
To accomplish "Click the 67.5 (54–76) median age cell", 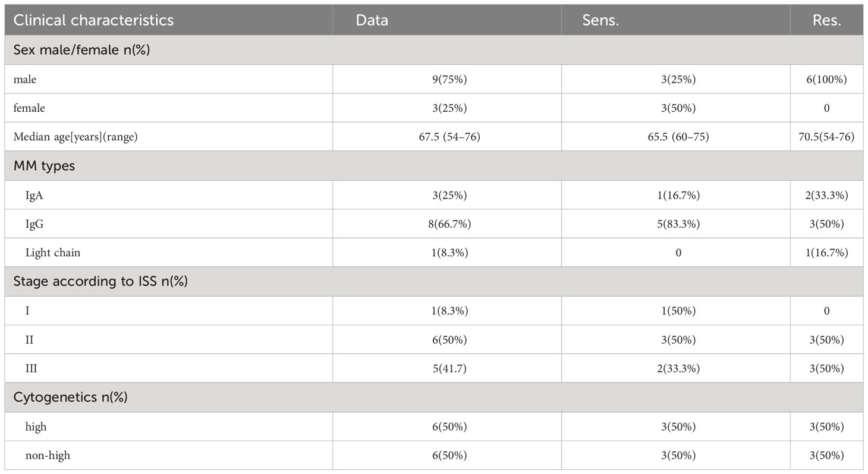I will tap(446, 137).
